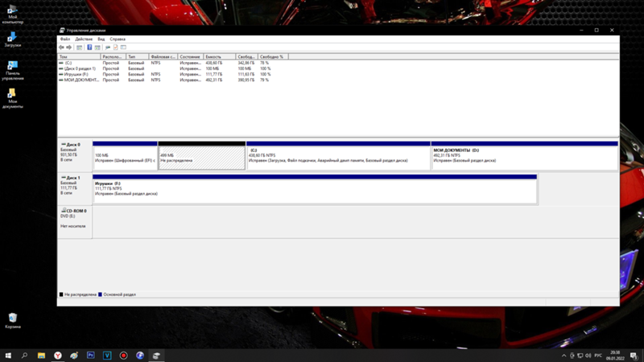Open the Windows Start menu

[8, 356]
